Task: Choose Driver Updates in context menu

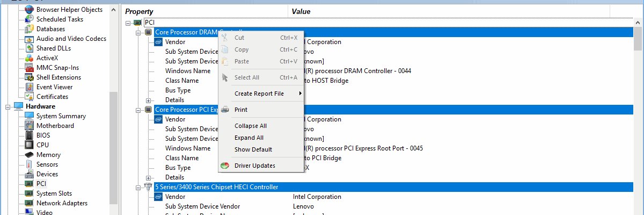Action: pyautogui.click(x=261, y=166)
